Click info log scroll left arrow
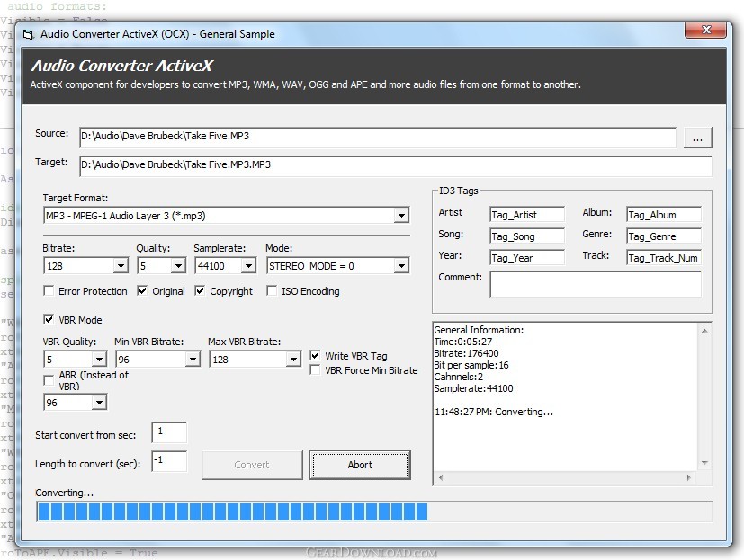744x560 pixels. pos(441,478)
